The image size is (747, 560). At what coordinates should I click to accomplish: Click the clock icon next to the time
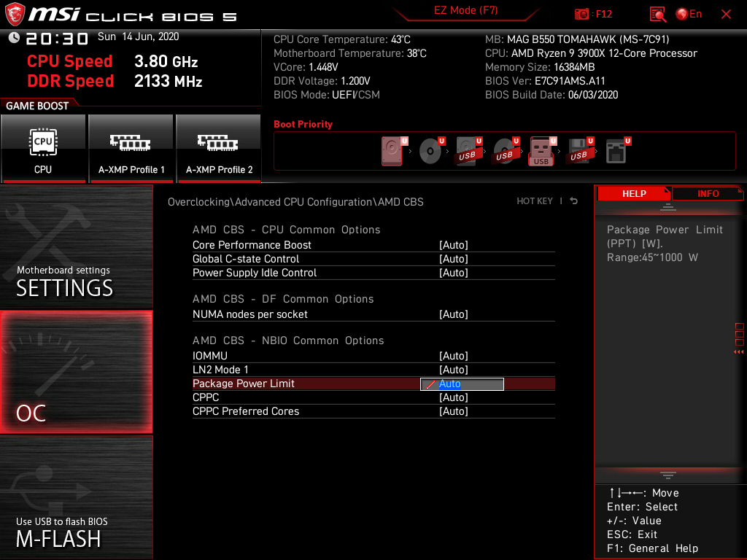tap(14, 38)
